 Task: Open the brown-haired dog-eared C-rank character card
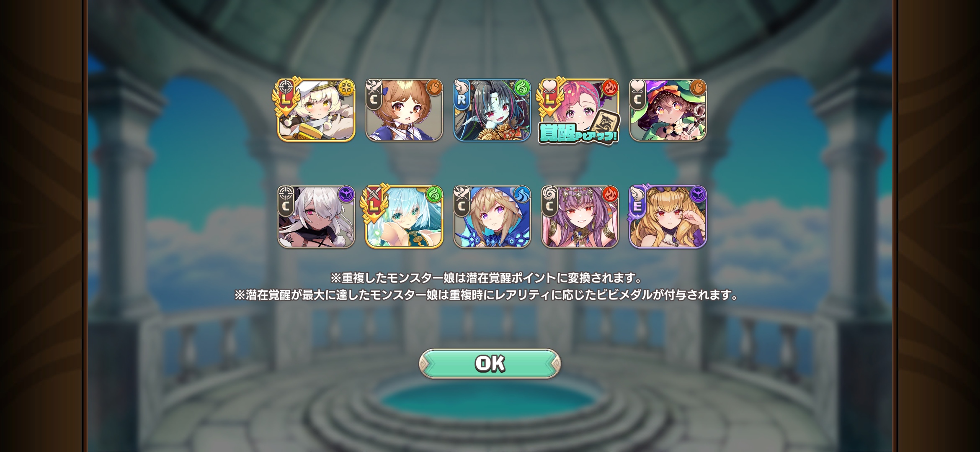point(404,110)
